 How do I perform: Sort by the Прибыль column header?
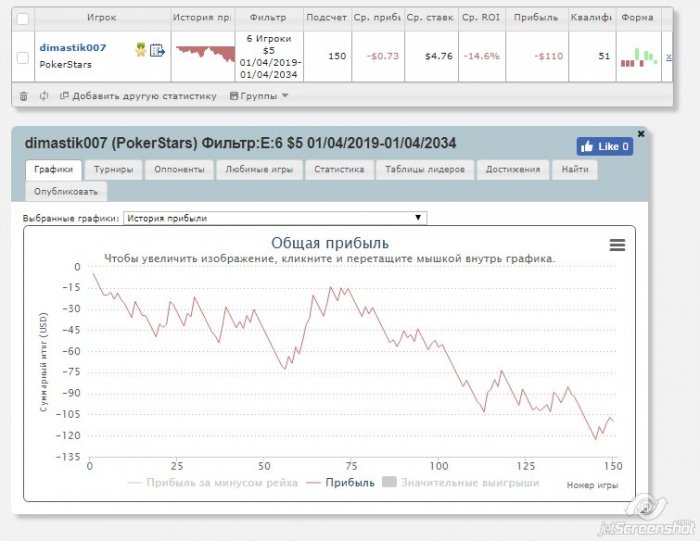(536, 18)
